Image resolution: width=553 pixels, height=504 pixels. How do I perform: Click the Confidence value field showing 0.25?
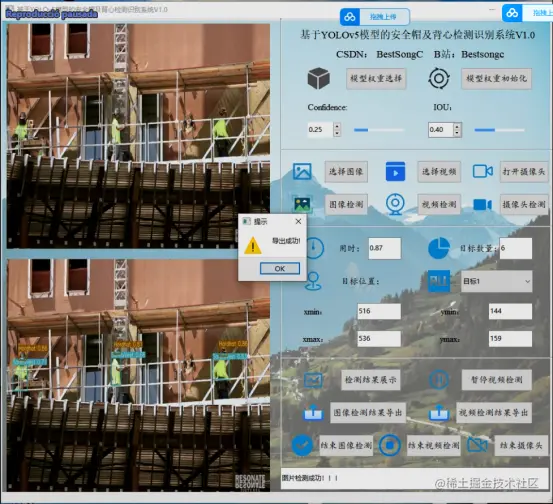[320, 129]
